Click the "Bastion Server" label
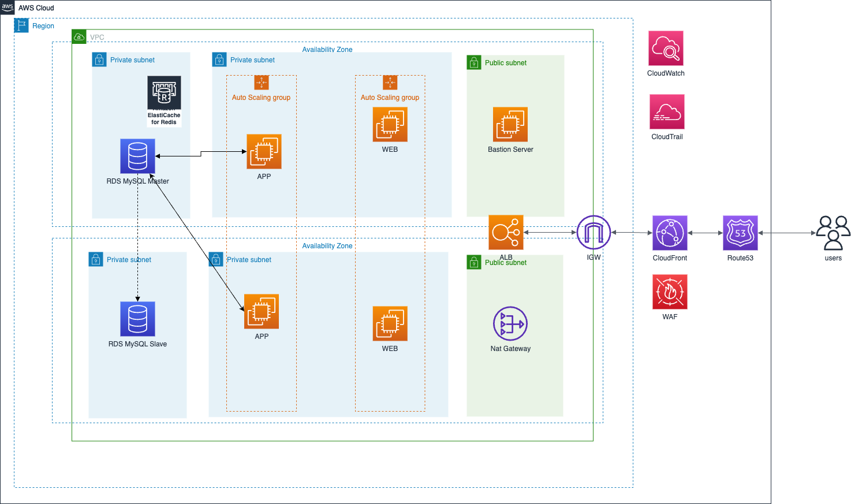Screen dimensions: 851x504 pos(510,150)
